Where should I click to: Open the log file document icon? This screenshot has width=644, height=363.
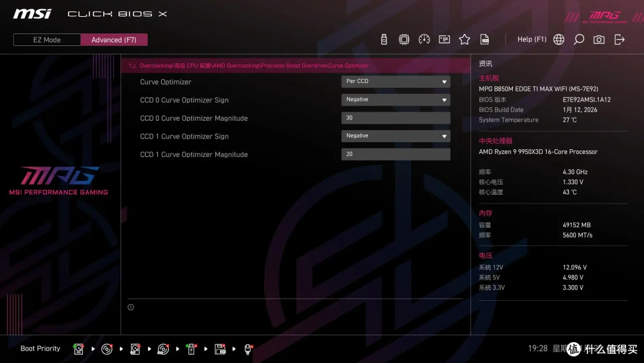click(485, 39)
